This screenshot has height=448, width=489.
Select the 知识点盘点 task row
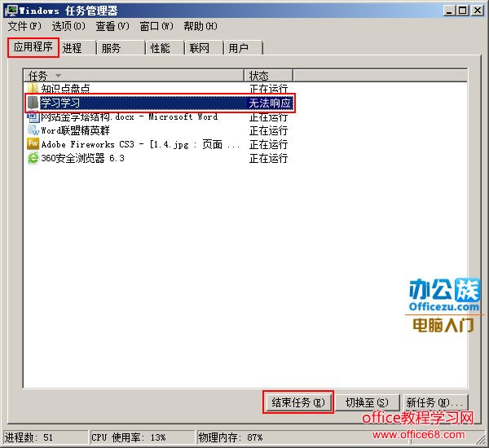(x=158, y=89)
